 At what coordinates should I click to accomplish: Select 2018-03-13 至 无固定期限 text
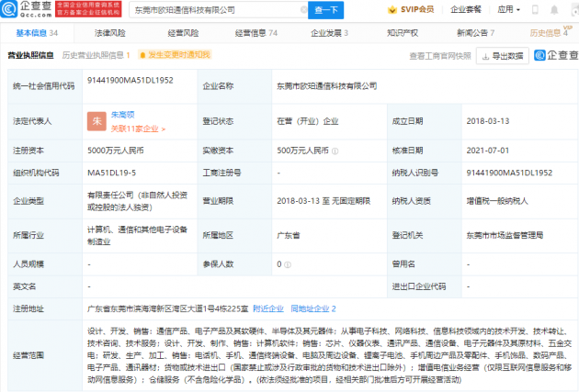[x=324, y=201]
